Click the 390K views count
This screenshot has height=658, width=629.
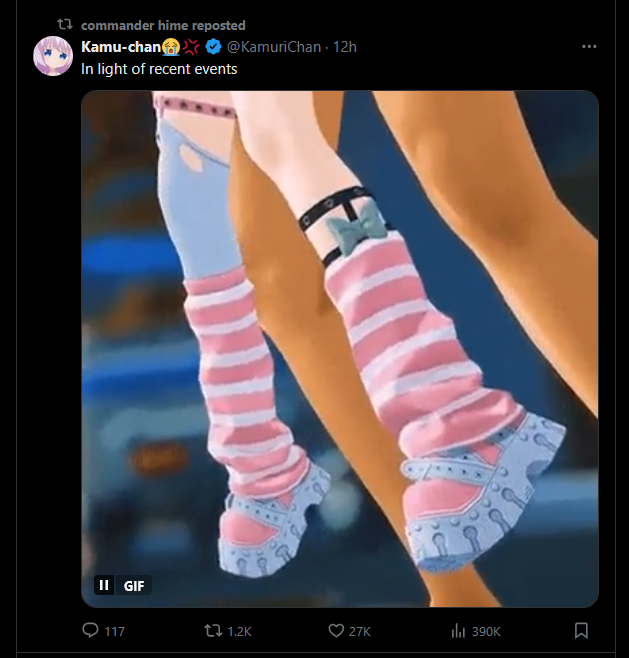point(486,632)
